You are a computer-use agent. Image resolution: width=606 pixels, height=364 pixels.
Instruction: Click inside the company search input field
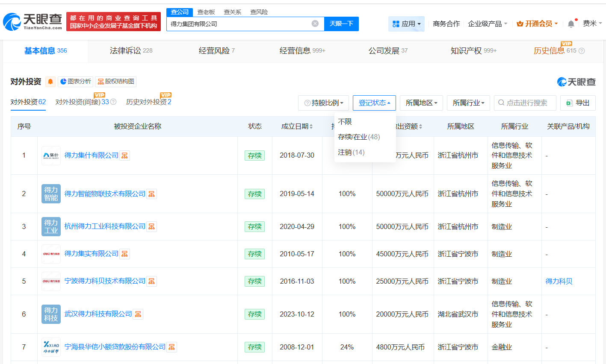239,23
